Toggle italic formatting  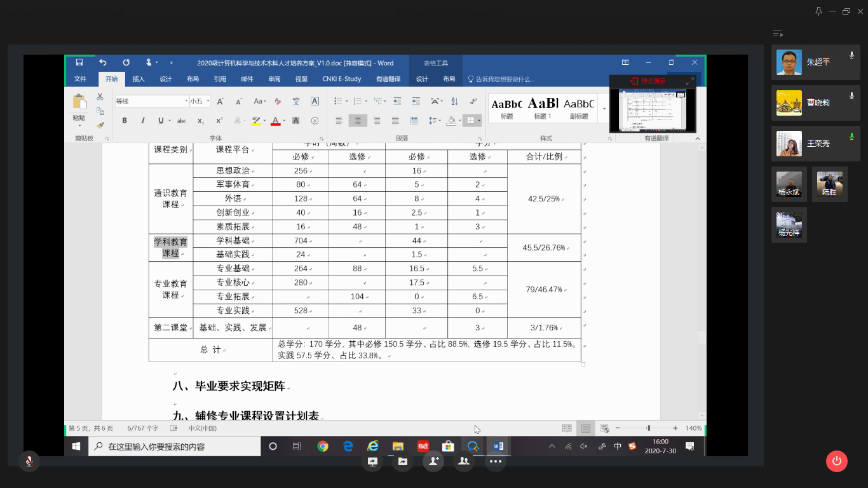[143, 121]
